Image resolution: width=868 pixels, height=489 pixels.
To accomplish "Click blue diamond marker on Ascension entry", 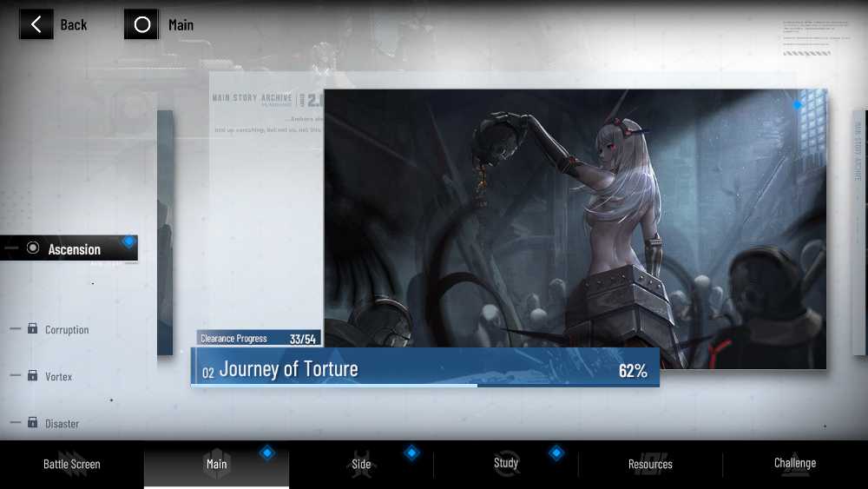I will click(129, 241).
